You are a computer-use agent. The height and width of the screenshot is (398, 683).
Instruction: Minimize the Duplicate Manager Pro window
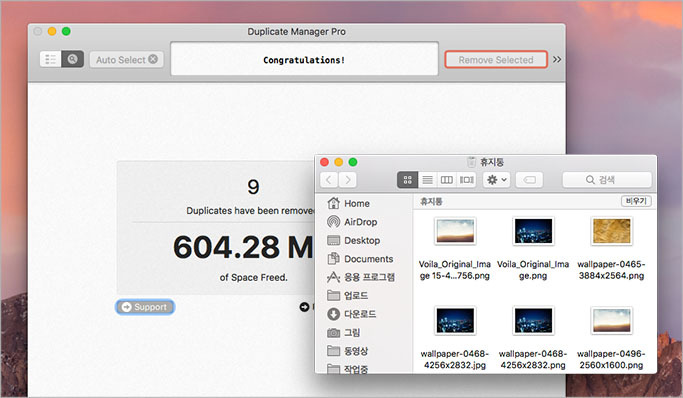click(52, 31)
